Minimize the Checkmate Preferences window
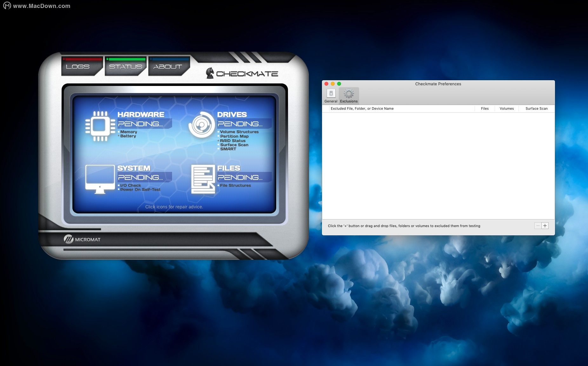Image resolution: width=588 pixels, height=366 pixels. tap(333, 84)
